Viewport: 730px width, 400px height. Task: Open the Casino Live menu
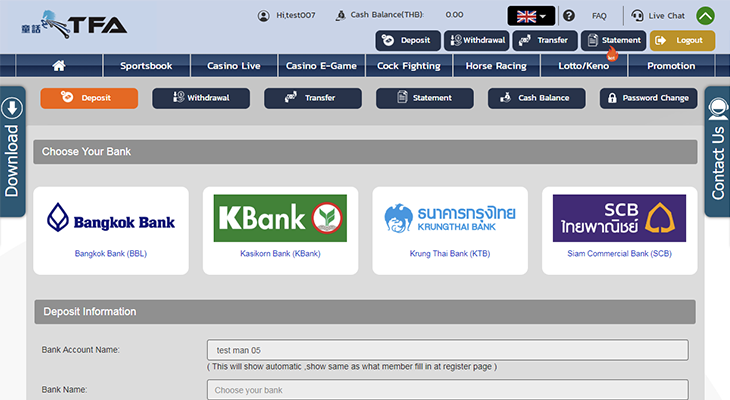pyautogui.click(x=234, y=66)
